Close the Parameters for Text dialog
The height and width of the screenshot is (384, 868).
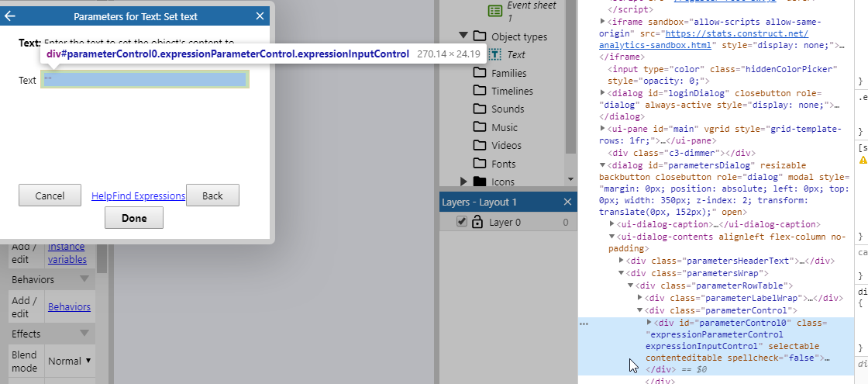point(260,16)
